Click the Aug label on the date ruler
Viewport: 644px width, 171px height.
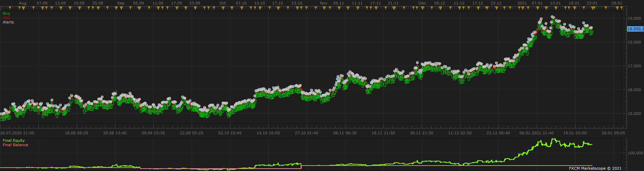[23, 3]
